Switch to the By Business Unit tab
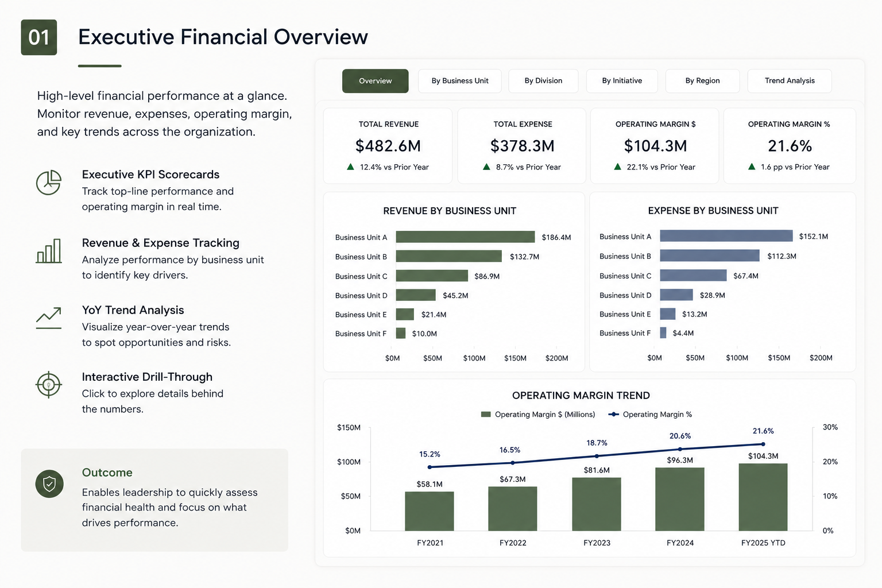882x588 pixels. (x=460, y=81)
